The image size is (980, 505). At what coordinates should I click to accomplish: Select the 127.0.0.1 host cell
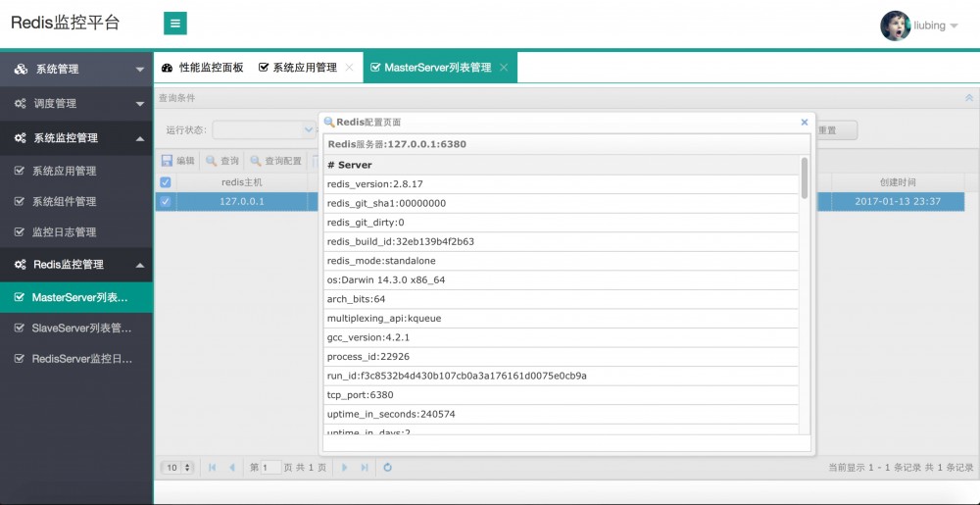(242, 201)
